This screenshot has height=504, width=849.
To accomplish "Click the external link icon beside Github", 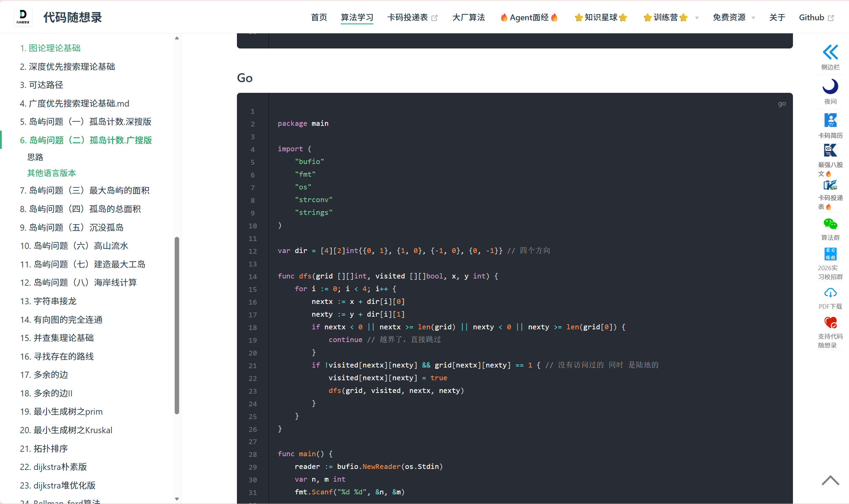I will point(831,18).
